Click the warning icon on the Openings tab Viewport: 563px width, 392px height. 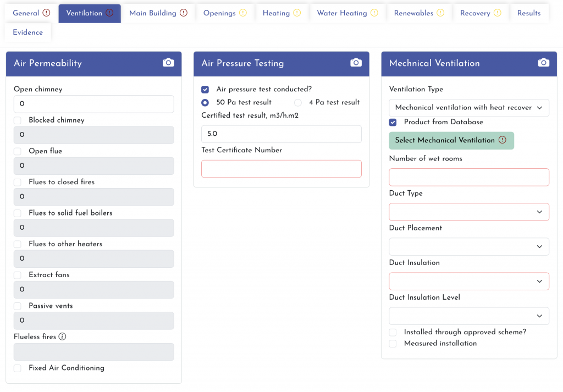243,13
